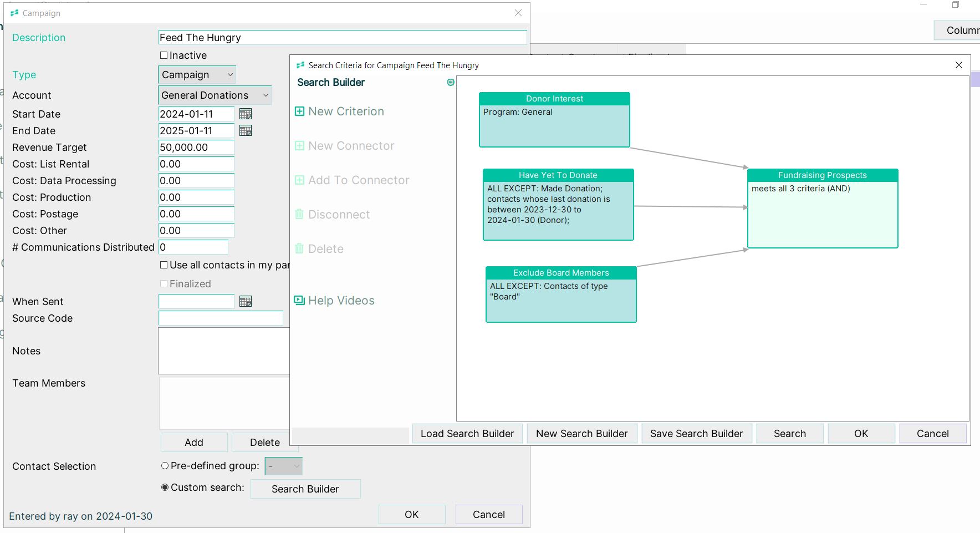Select the Have Yet To Donate criterion

click(558, 205)
